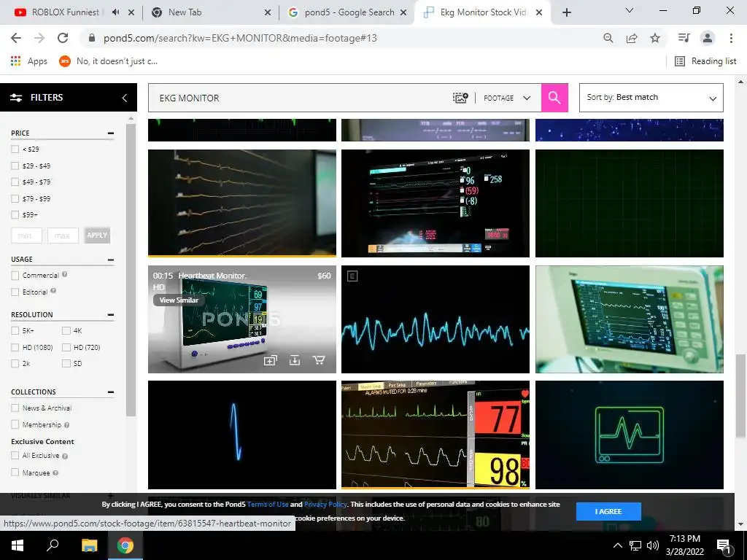This screenshot has width=747, height=560.
Task: Collapse the RESOLUTION filter section
Action: point(111,315)
